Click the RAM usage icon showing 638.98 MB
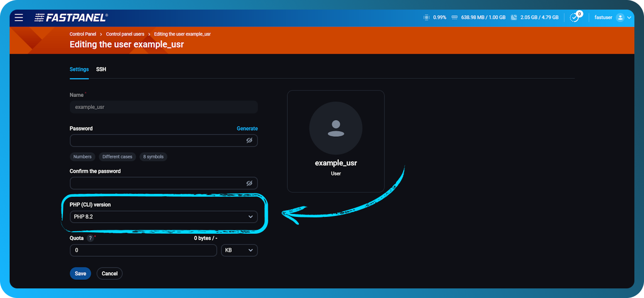Image resolution: width=644 pixels, height=298 pixels. coord(454,17)
